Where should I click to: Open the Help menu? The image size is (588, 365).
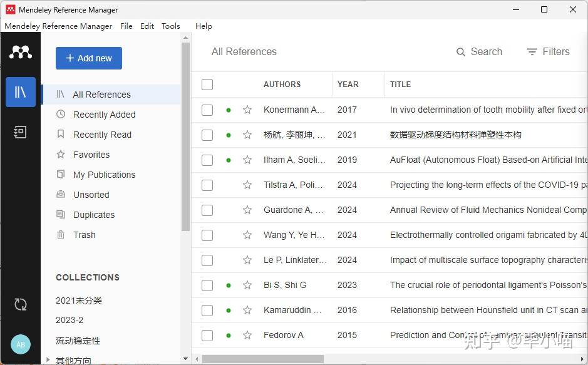click(x=204, y=26)
